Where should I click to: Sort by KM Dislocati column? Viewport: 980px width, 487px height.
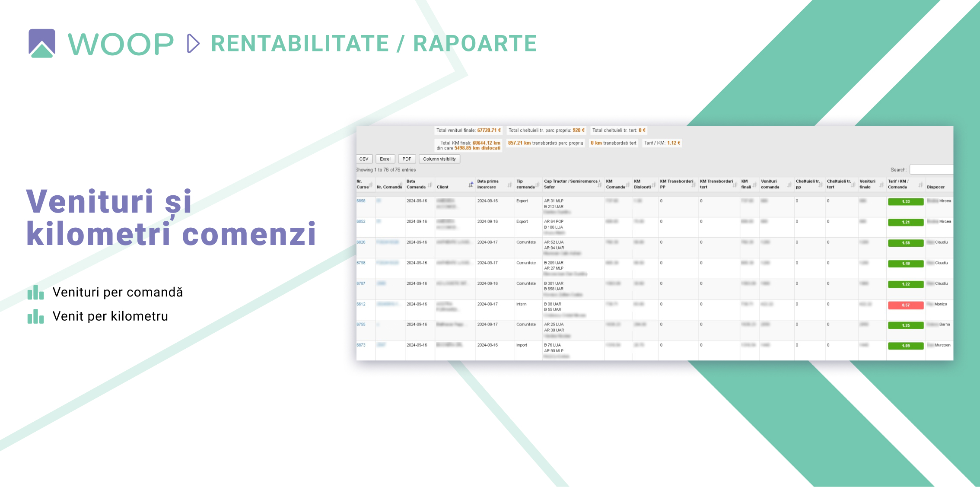click(645, 185)
